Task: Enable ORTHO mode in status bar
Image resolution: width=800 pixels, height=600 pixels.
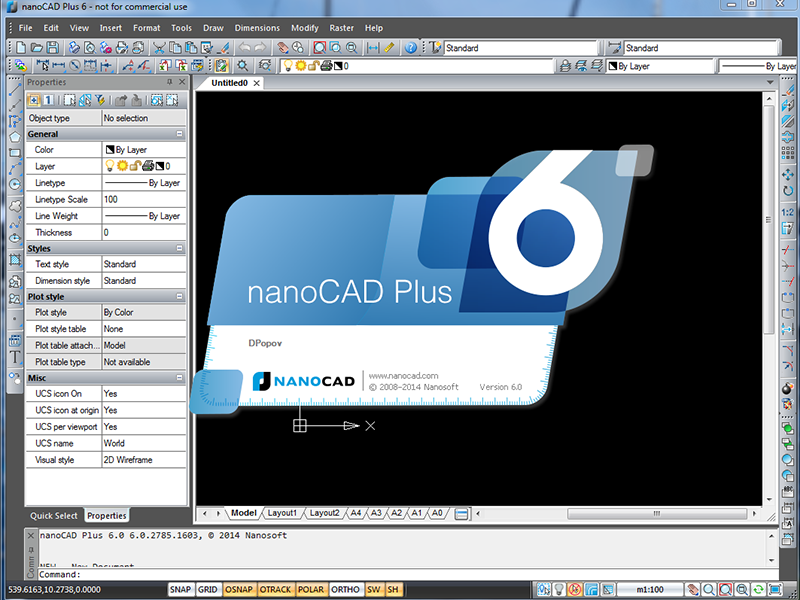Action: tap(345, 590)
